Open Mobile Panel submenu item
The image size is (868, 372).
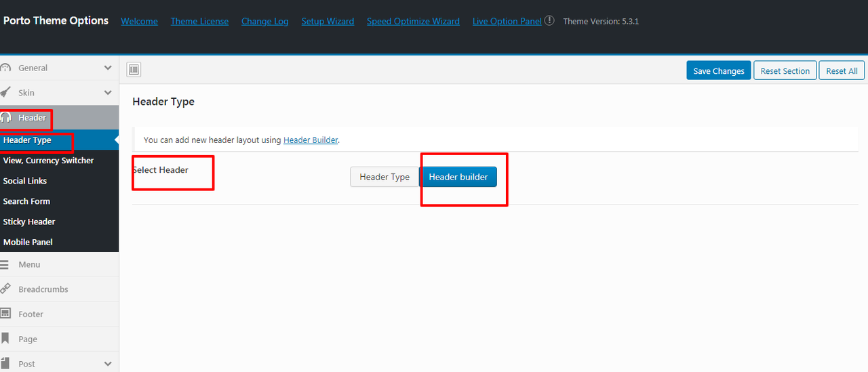pyautogui.click(x=59, y=242)
